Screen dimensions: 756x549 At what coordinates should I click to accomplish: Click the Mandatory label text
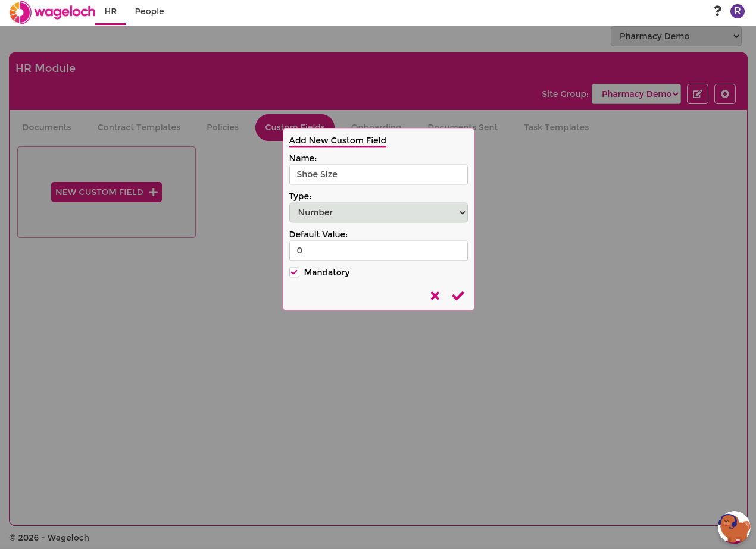tap(327, 272)
